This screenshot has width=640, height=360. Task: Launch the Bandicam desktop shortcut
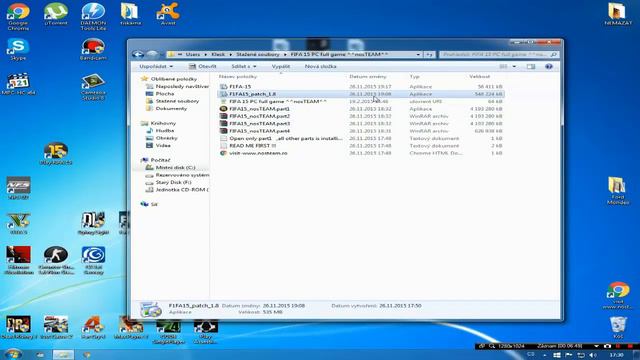coord(93,49)
